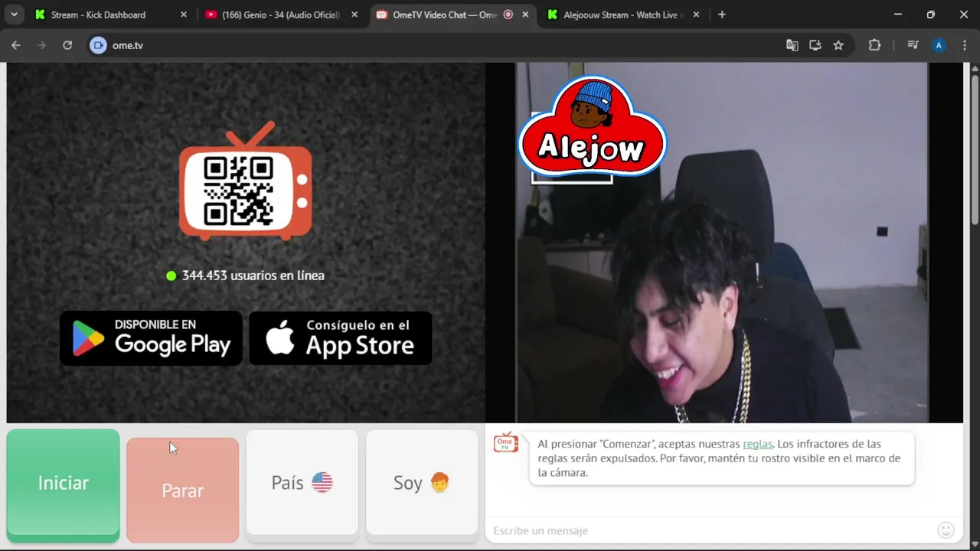Open the App Store download badge
This screenshot has height=551, width=980.
click(x=341, y=337)
